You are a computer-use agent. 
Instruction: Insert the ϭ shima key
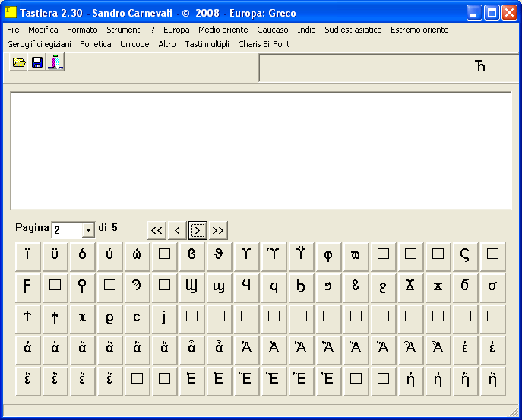point(466,287)
